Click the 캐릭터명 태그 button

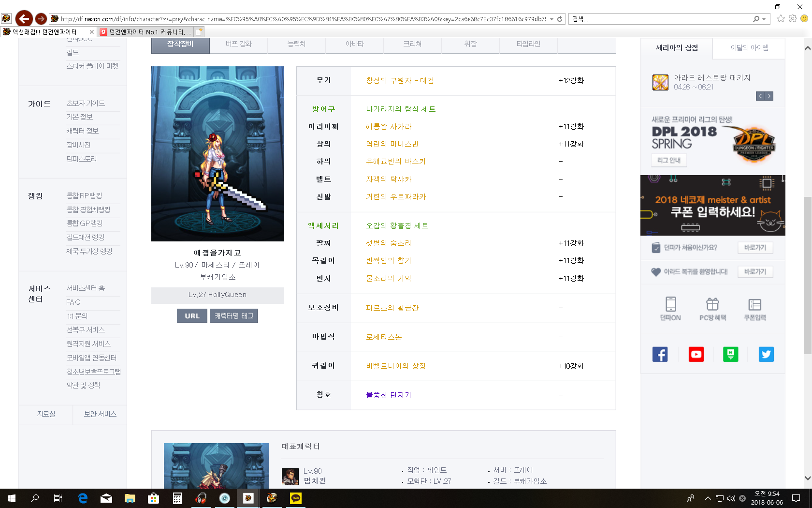[x=234, y=316]
